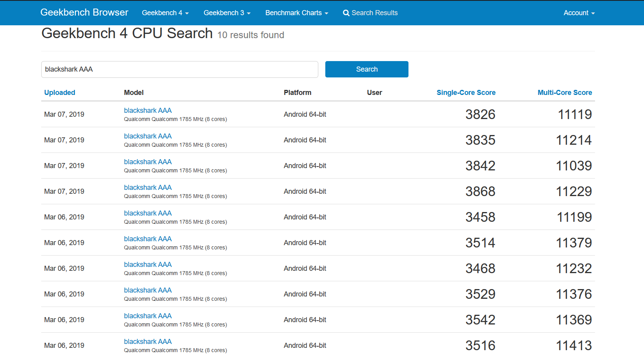Open the Benchmark Charts dropdown
This screenshot has width=644, height=363.
coord(297,13)
